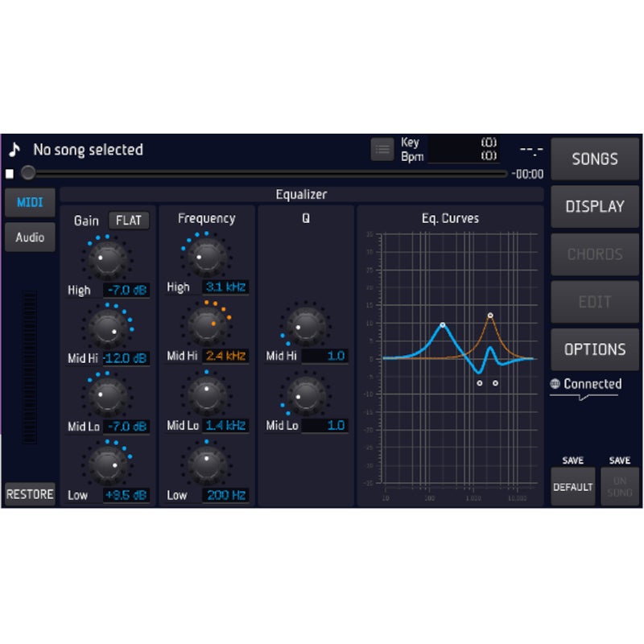
Task: Click the Low frequency knob
Action: pyautogui.click(x=207, y=464)
